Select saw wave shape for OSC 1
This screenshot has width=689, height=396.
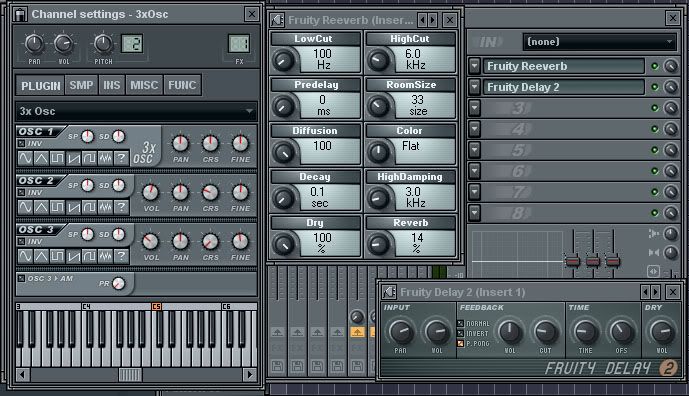click(73, 158)
